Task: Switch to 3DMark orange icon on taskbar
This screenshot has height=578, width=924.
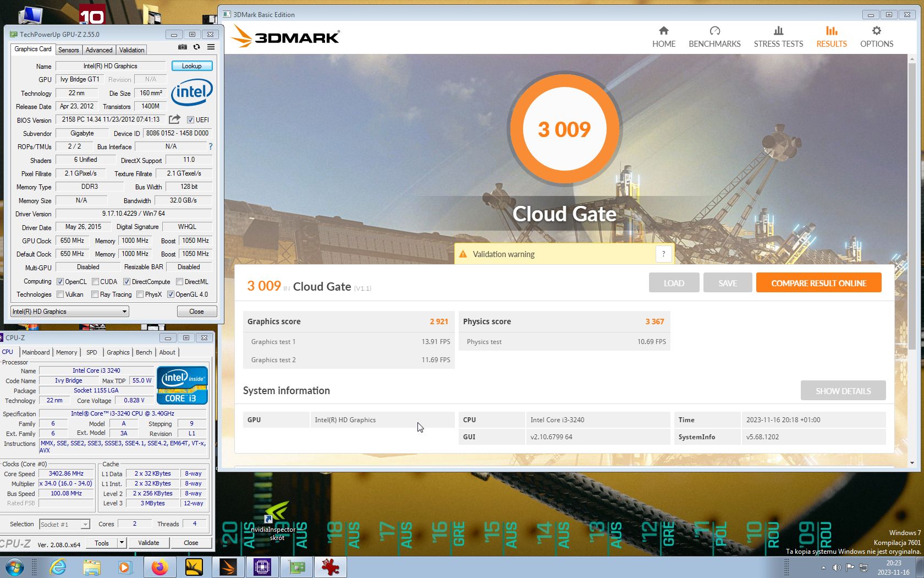Action: click(x=228, y=567)
